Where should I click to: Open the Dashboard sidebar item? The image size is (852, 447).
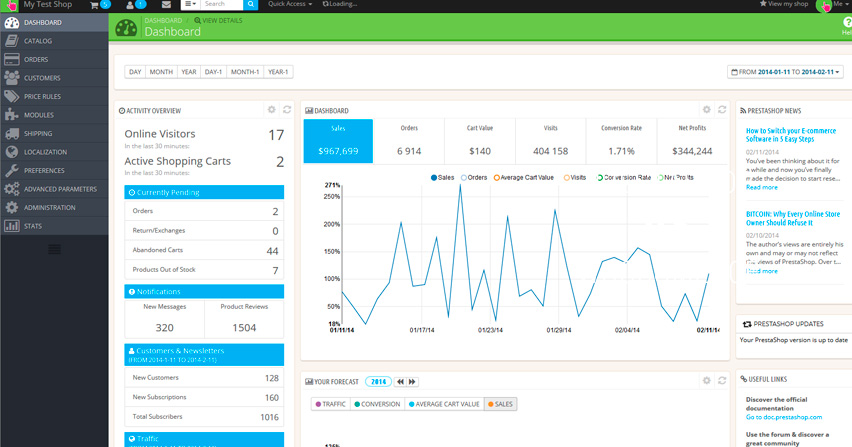54,22
